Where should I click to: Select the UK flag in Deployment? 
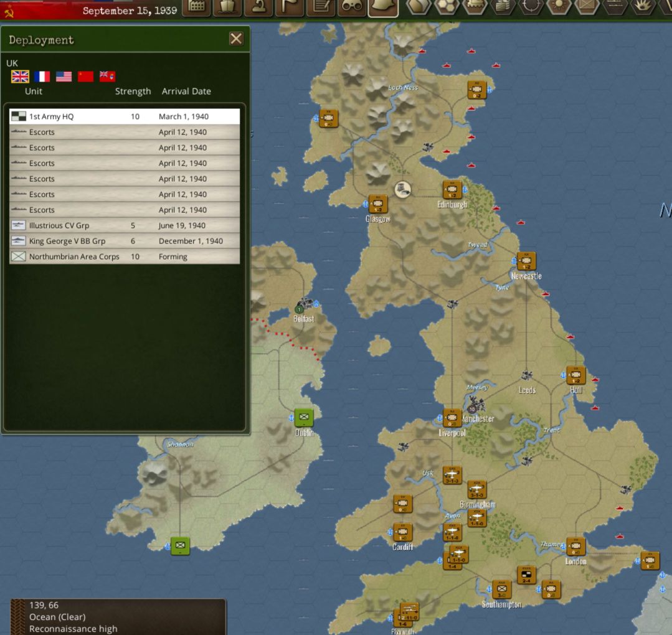(x=20, y=77)
